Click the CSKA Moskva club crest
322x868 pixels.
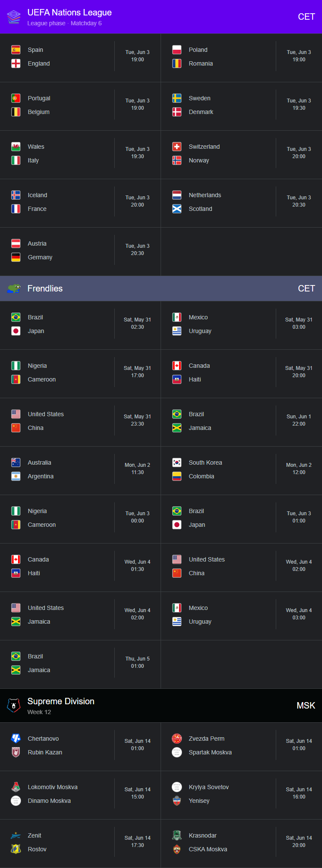(177, 849)
